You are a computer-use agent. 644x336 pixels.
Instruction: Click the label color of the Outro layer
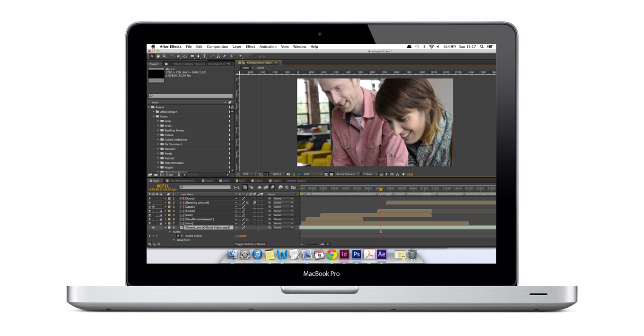(169, 199)
